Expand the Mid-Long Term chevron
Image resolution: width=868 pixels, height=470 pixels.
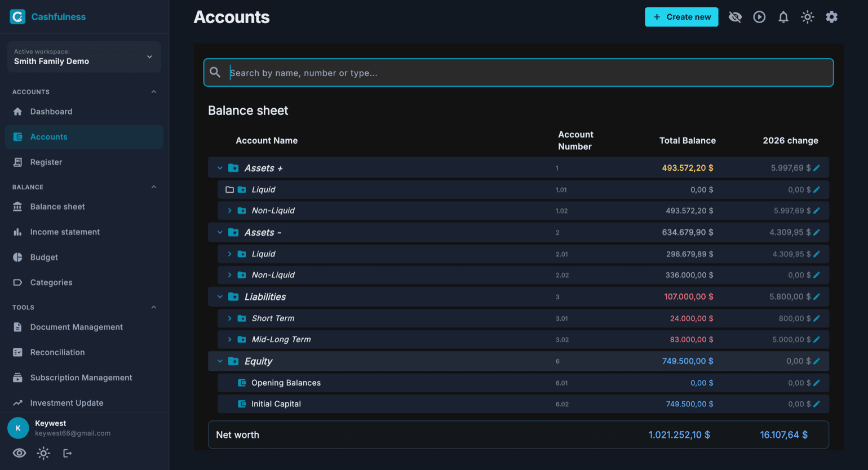click(x=229, y=339)
